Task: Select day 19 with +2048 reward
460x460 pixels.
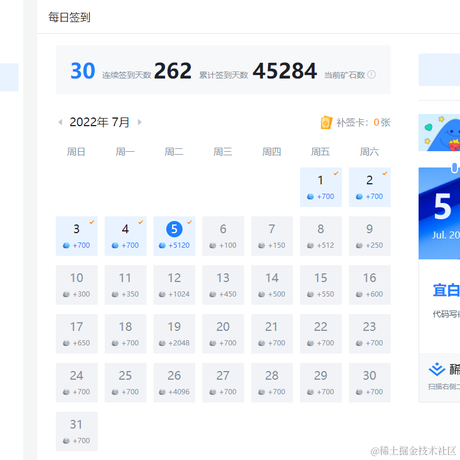Action: point(174,334)
